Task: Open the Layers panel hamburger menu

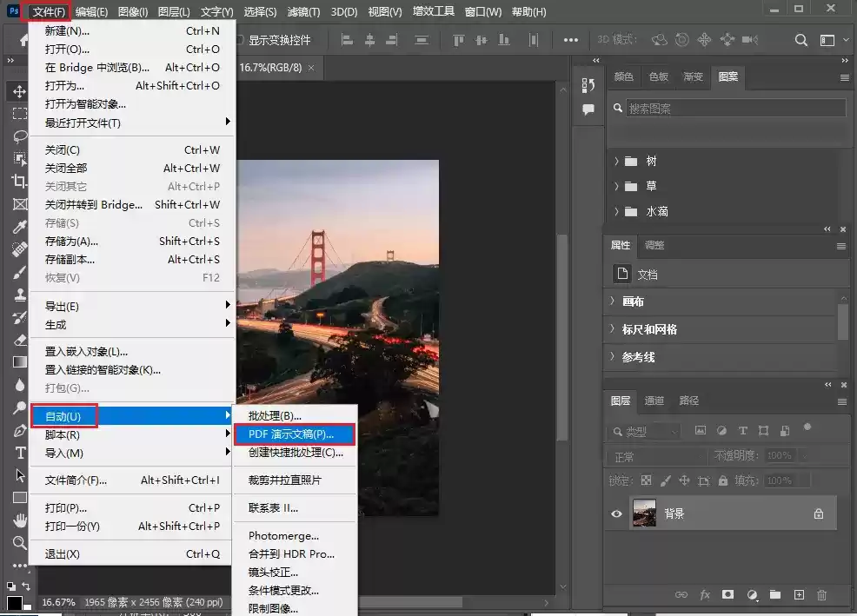Action: coord(841,401)
